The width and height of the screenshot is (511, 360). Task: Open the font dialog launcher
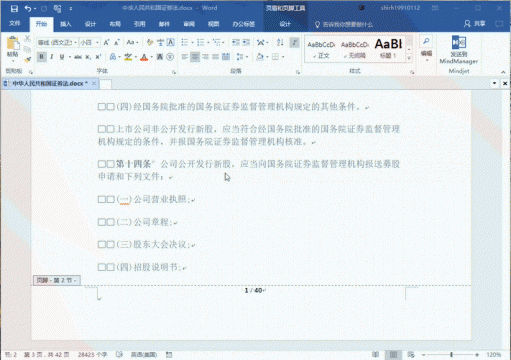coord(174,72)
